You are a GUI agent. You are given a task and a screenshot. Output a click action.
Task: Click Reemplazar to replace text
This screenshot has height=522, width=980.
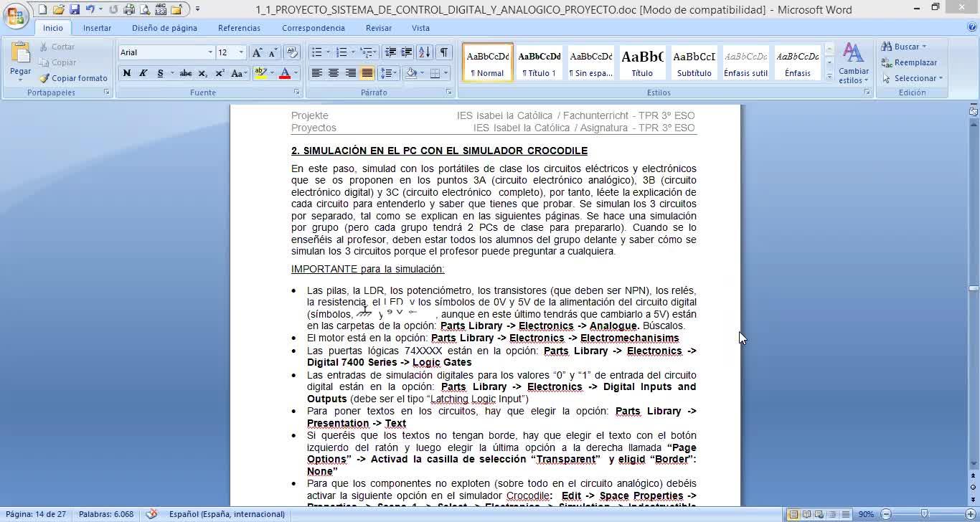909,62
